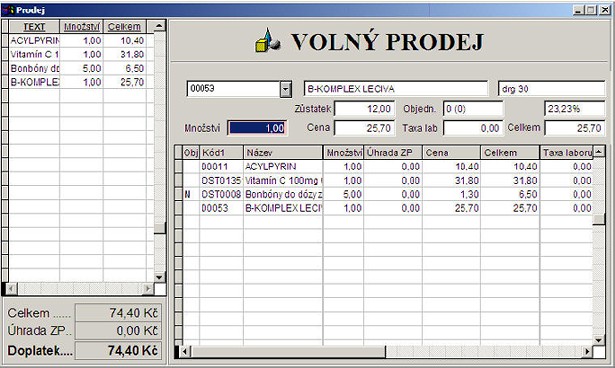
Task: Click the main table scroll down arrow
Action: click(599, 340)
